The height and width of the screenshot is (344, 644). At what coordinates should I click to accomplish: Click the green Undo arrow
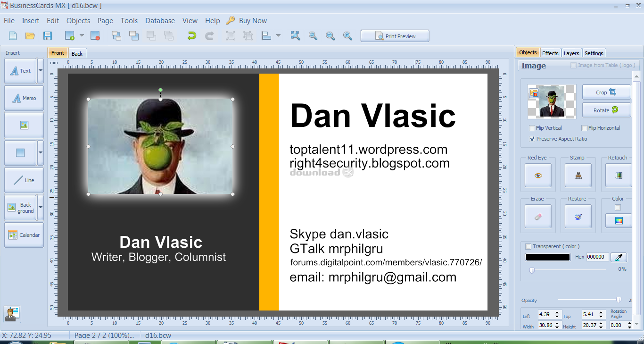(x=191, y=36)
